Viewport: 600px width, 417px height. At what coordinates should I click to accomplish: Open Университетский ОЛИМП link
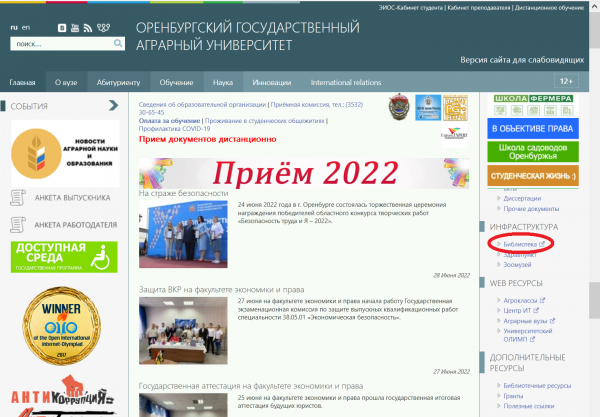click(528, 335)
